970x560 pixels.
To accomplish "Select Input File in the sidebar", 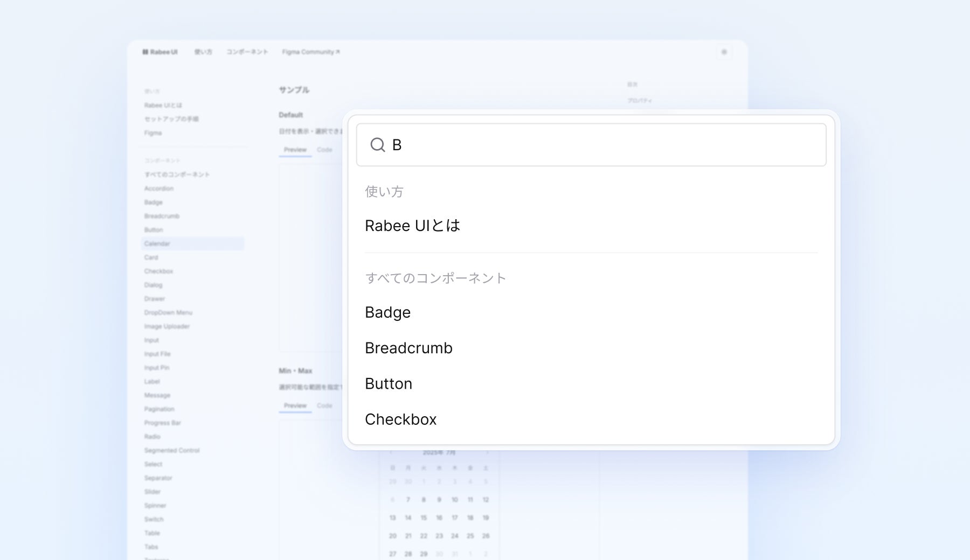I will pos(157,354).
